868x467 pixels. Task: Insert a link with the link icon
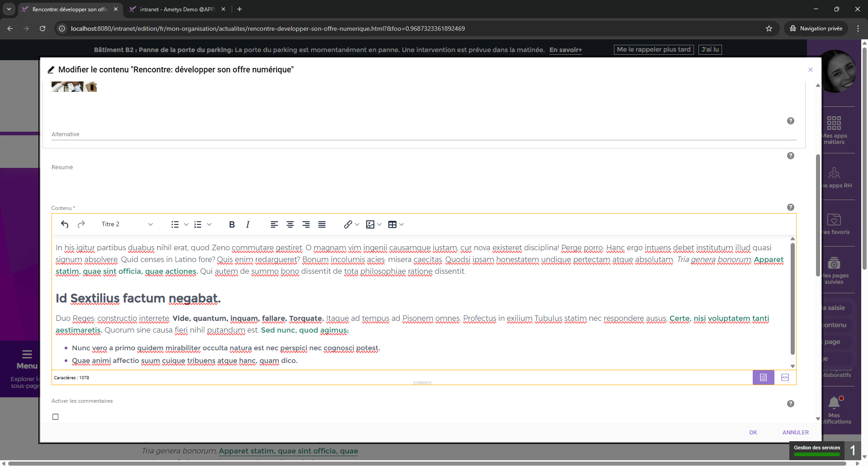pyautogui.click(x=348, y=224)
